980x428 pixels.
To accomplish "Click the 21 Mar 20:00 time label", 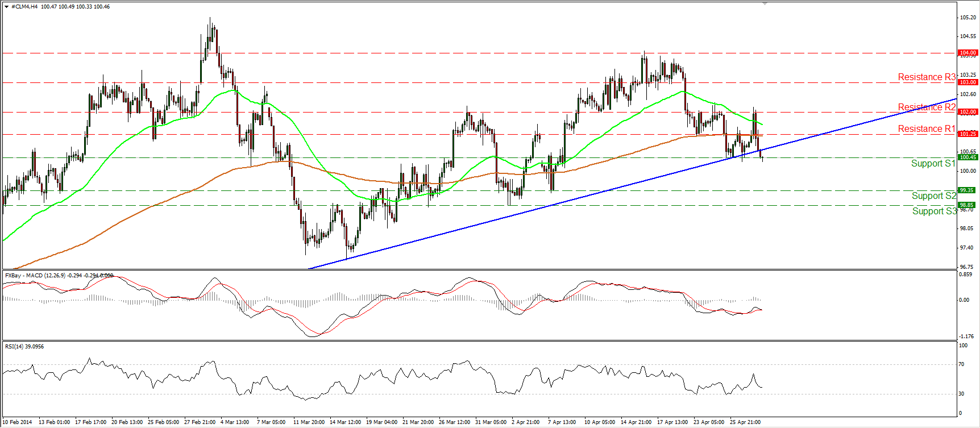I will coord(418,422).
